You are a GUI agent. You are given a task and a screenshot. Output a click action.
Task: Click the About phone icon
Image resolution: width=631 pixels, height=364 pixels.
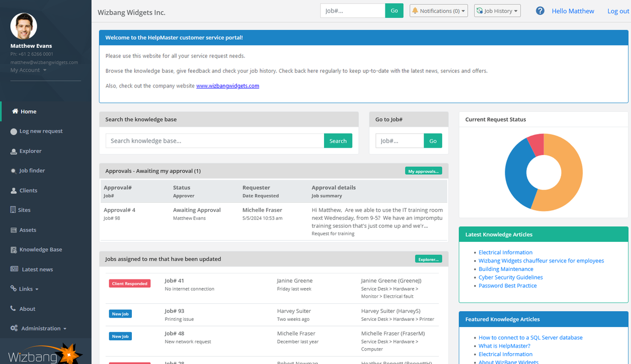click(13, 308)
